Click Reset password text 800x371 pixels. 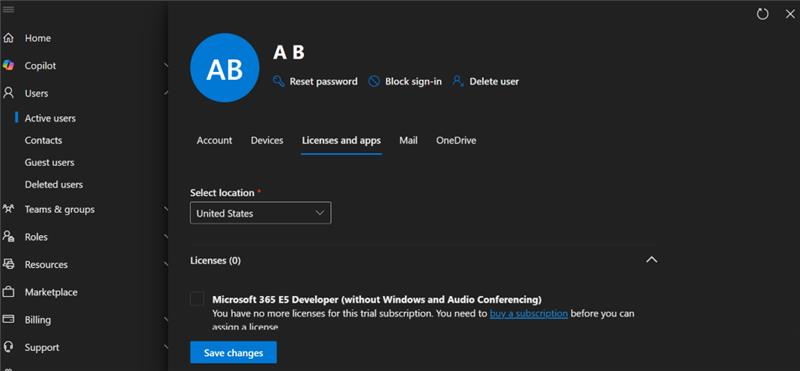[x=323, y=81]
